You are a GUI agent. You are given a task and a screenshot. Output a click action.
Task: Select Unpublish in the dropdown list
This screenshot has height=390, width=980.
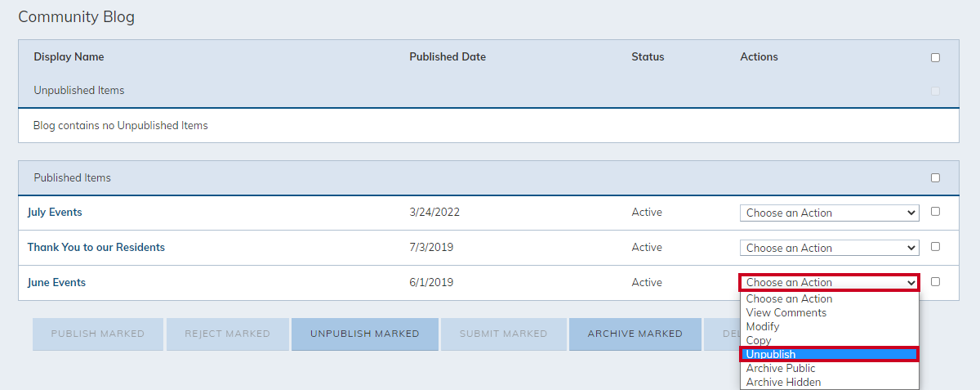point(830,354)
